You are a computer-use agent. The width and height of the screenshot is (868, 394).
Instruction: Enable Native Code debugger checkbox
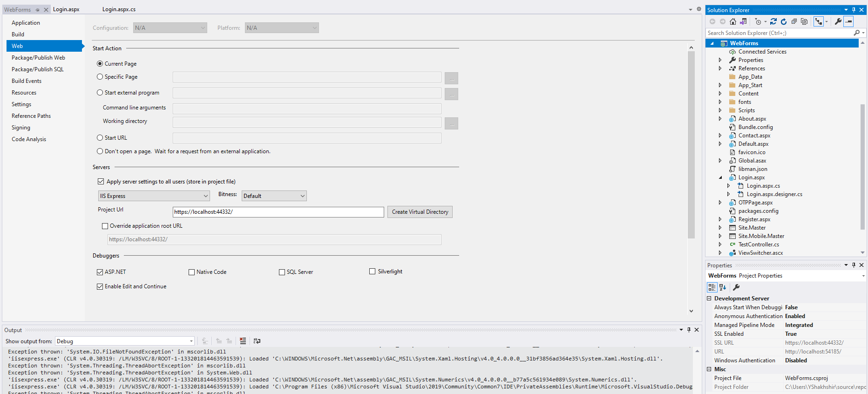(191, 272)
